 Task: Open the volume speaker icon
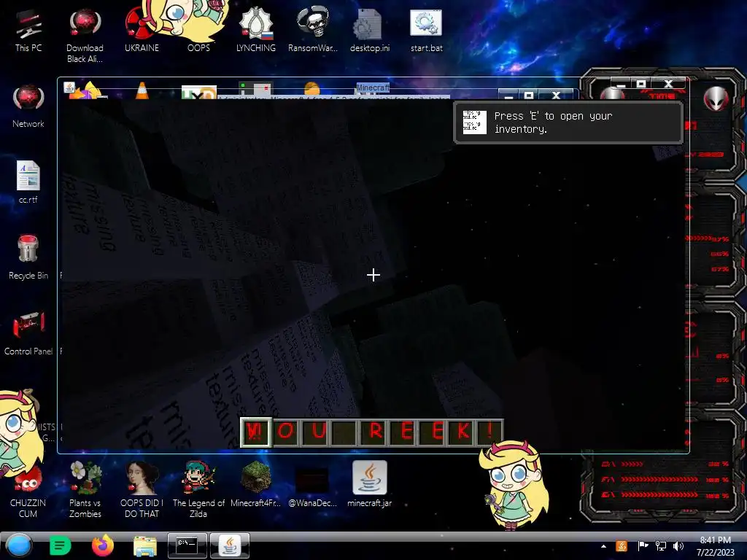(678, 545)
